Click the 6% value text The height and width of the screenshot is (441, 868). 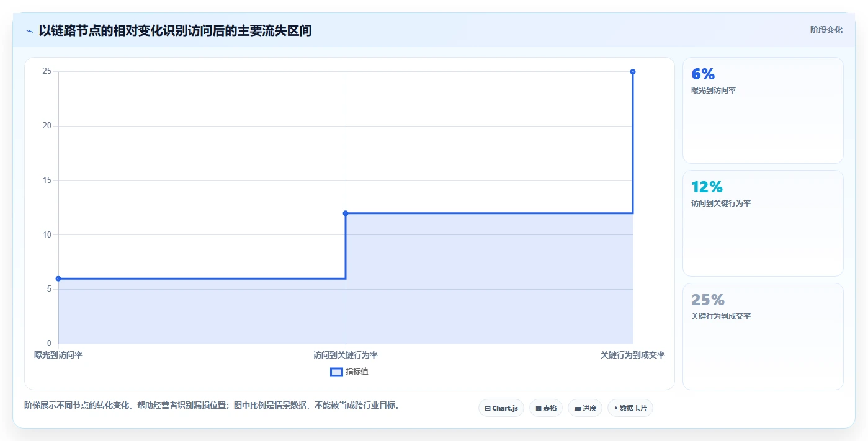[x=703, y=74]
